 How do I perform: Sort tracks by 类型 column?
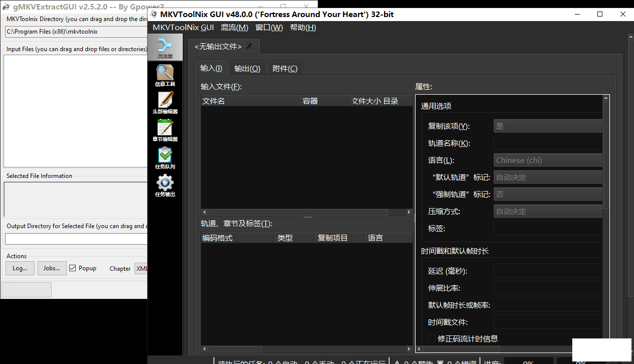click(x=296, y=238)
